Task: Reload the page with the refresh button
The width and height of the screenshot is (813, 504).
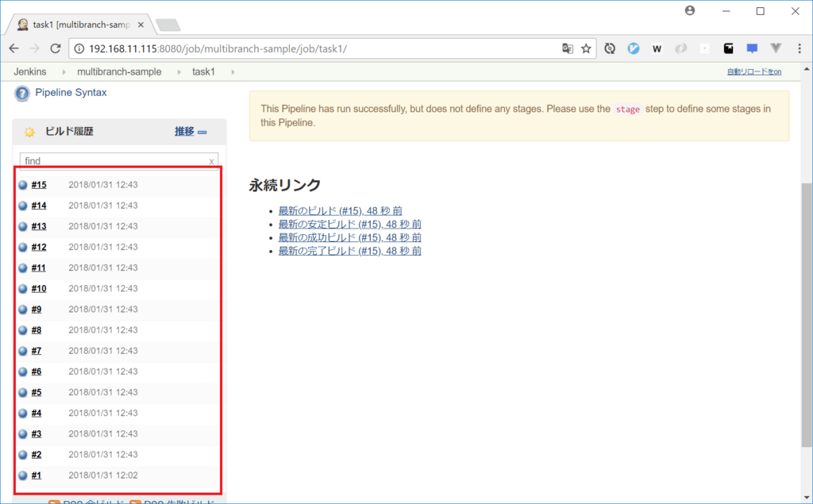Action: click(x=56, y=48)
